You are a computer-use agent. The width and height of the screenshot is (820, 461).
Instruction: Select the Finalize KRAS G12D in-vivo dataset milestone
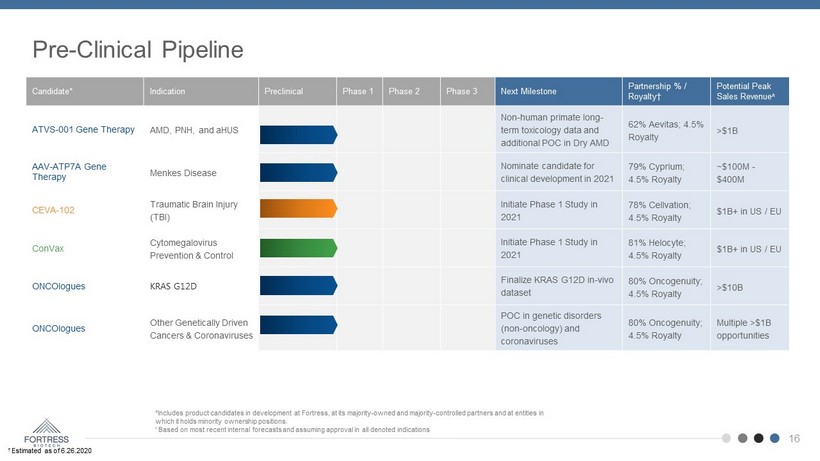coord(552,286)
